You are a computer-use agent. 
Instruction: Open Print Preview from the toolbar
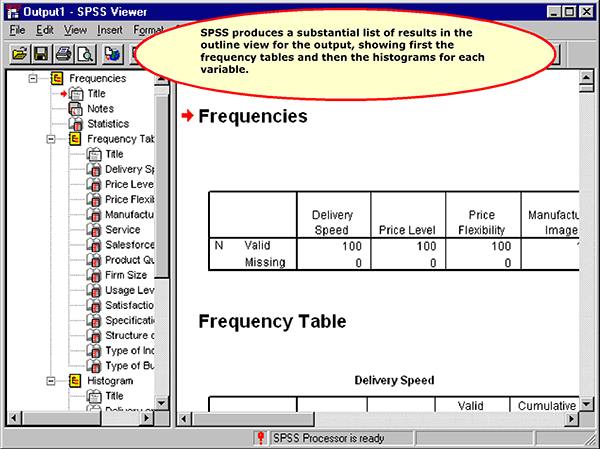[86, 54]
